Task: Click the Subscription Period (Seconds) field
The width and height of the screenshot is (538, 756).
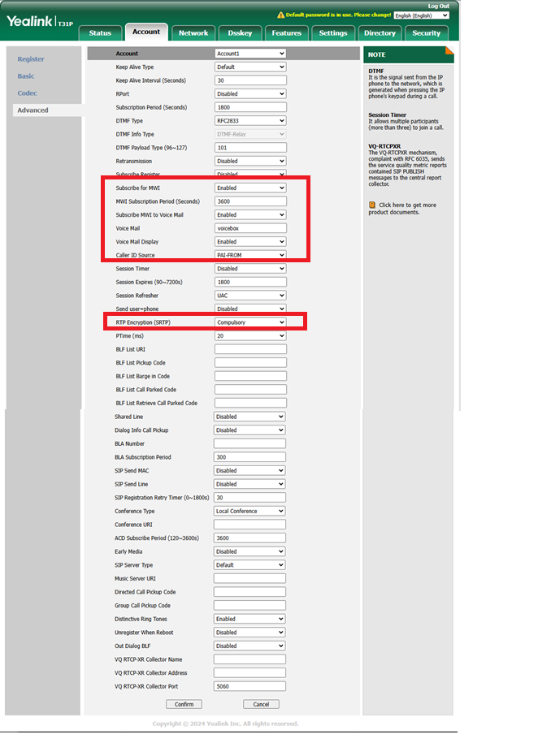Action: tap(250, 107)
